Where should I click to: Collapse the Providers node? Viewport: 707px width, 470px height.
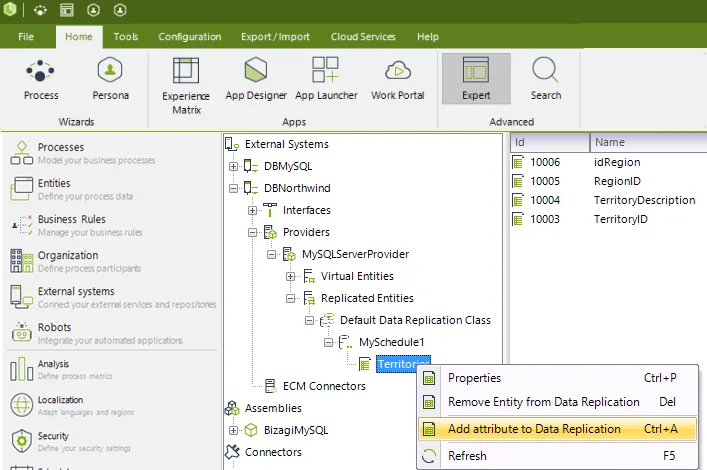252,232
